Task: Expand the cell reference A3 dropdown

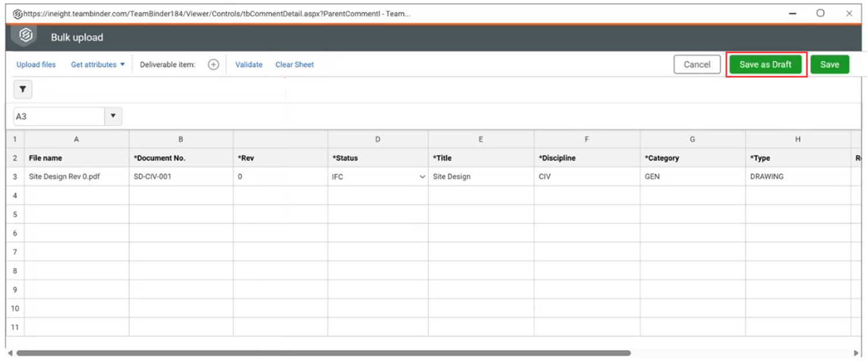Action: tap(113, 116)
